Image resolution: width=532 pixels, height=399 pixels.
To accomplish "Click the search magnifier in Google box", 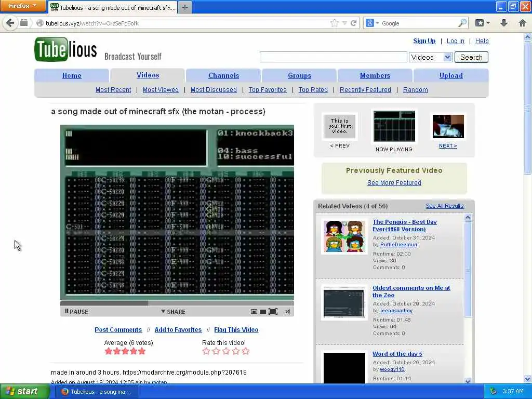I will point(462,23).
